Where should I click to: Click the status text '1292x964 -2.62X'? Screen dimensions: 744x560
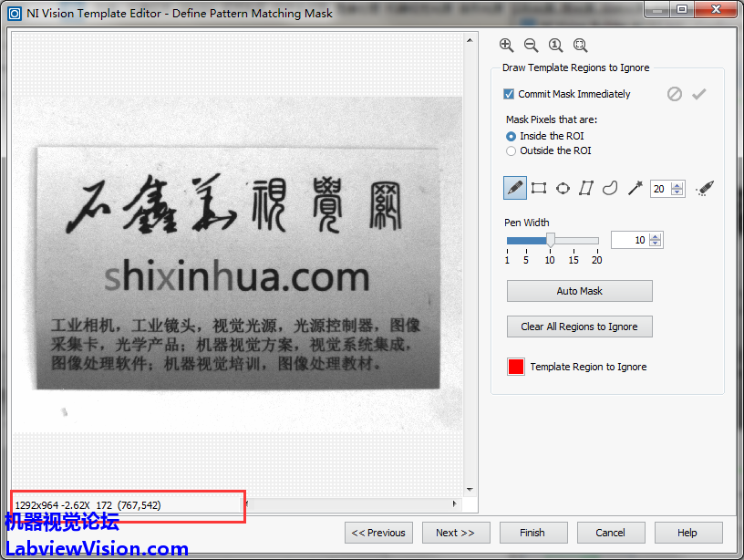tap(53, 505)
